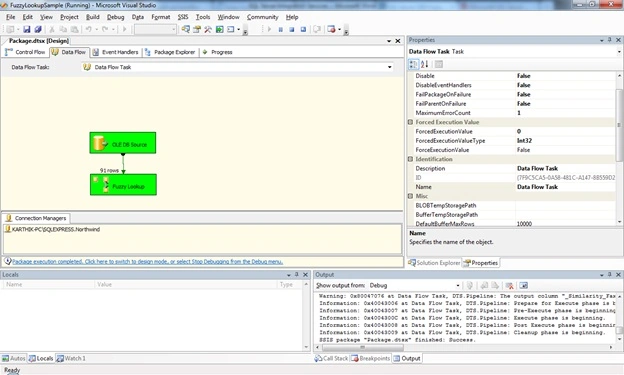Save the package with the Save icon

coord(27,29)
